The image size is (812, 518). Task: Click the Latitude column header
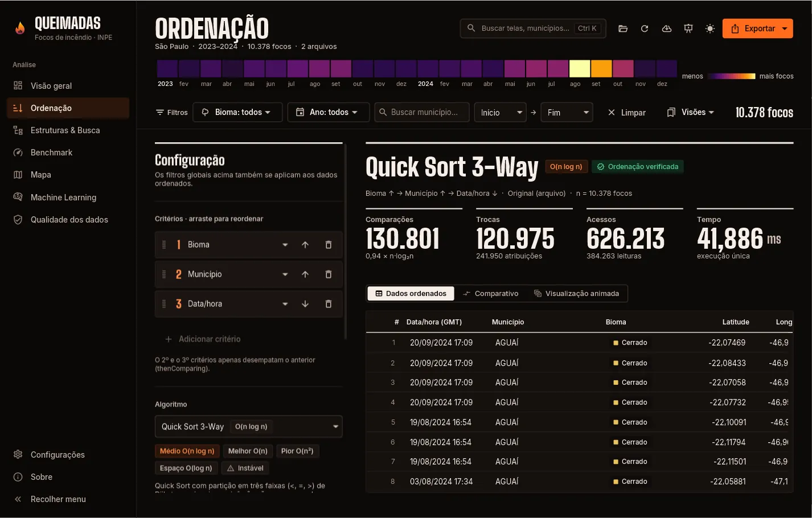[x=736, y=322]
